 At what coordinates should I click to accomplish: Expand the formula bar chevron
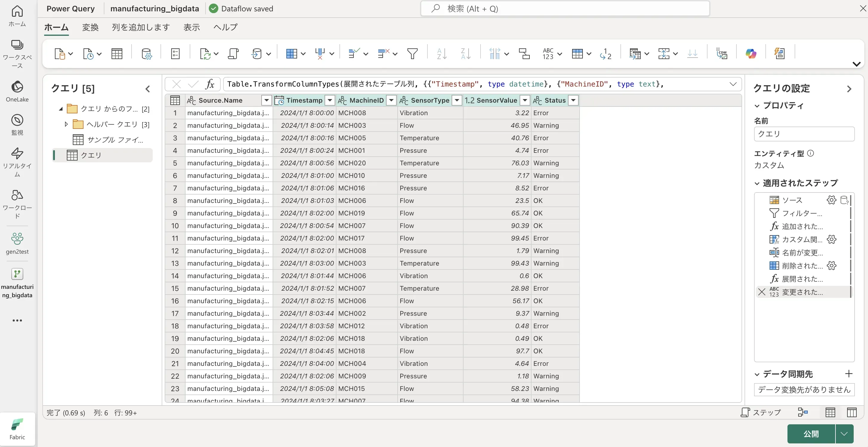(733, 84)
